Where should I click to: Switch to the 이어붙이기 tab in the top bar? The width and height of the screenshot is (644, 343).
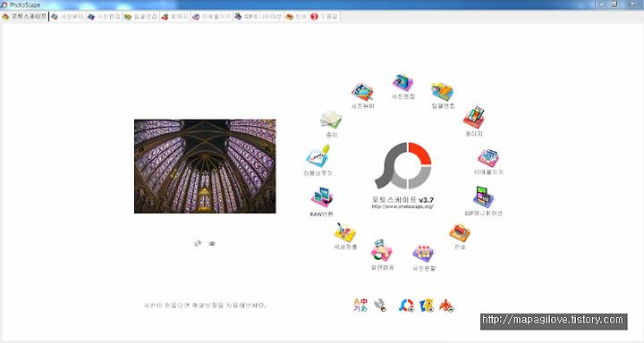click(x=211, y=16)
